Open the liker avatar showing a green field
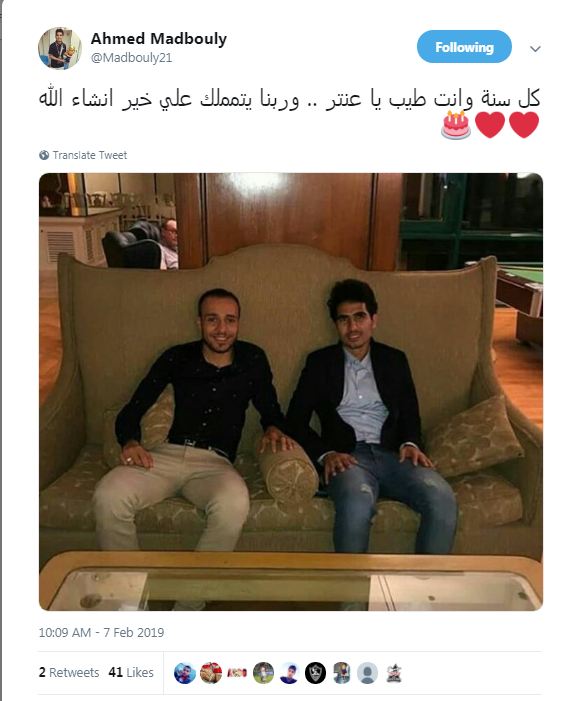This screenshot has height=701, width=575. point(263,673)
